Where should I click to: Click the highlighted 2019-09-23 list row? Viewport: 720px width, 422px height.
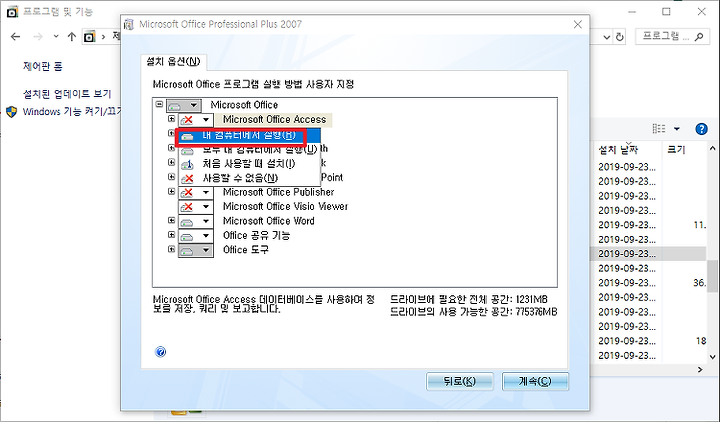coord(648,253)
